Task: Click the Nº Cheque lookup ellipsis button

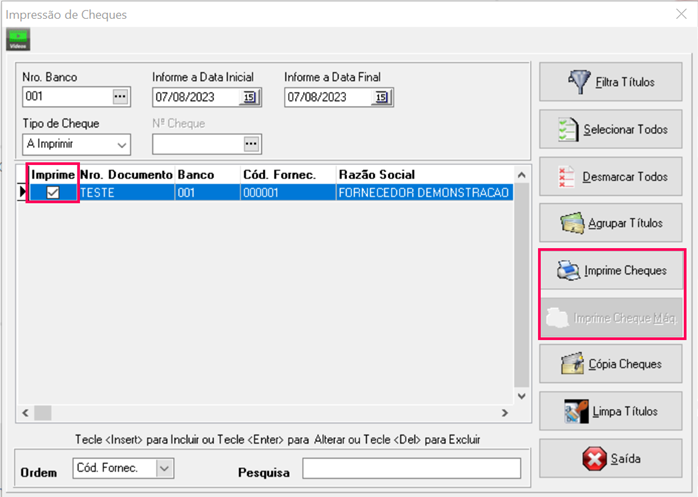Action: pyautogui.click(x=250, y=145)
